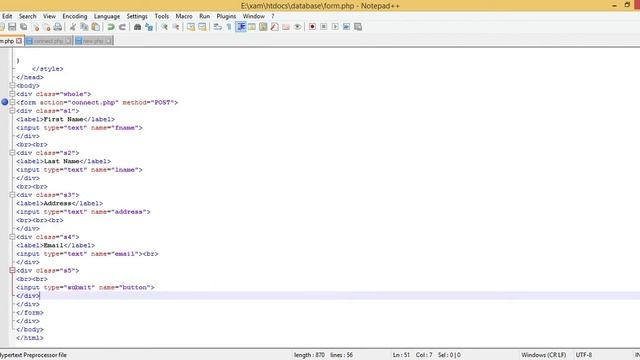
Task: Toggle the Document Map icon
Action: point(263,27)
